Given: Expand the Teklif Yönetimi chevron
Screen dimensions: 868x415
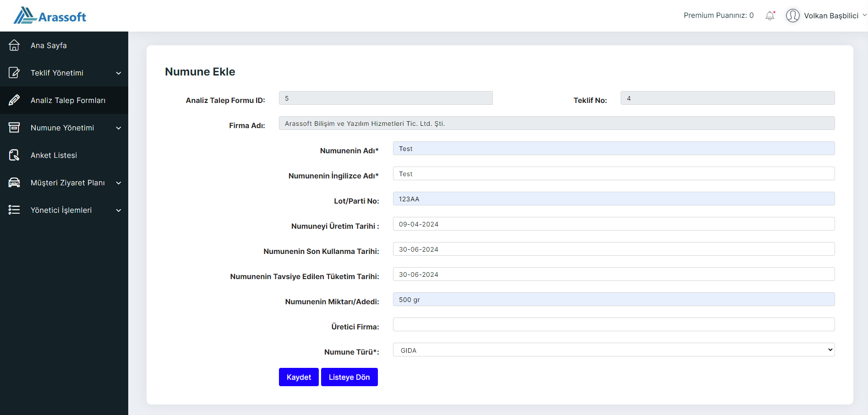Looking at the screenshot, I should point(119,73).
